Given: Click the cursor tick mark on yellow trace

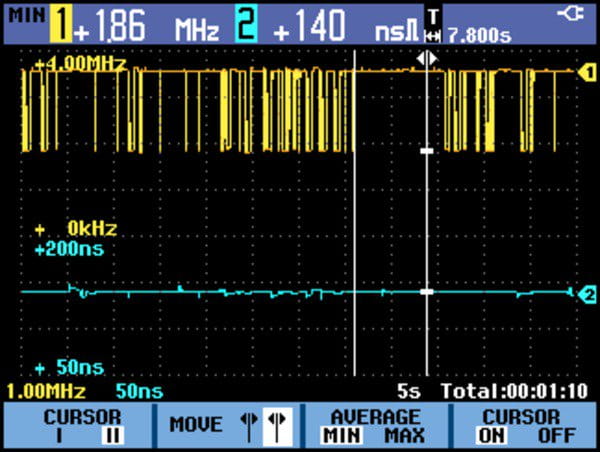Looking at the screenshot, I should (x=427, y=151).
